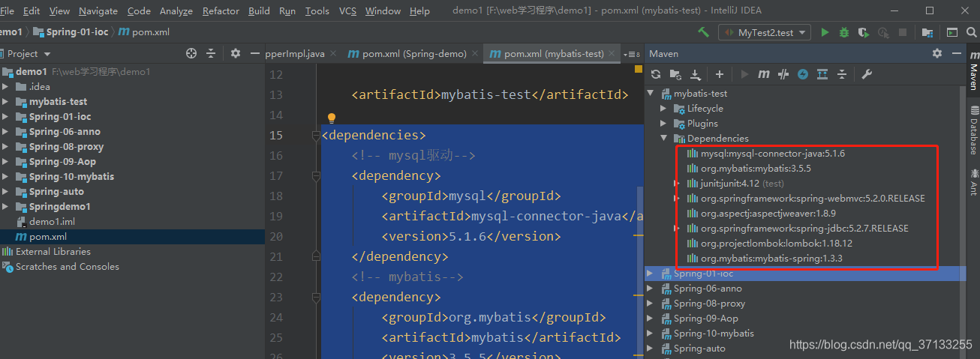Expand Lifecycle node in Maven panel
Viewport: 980px width, 359px height.
tap(663, 109)
